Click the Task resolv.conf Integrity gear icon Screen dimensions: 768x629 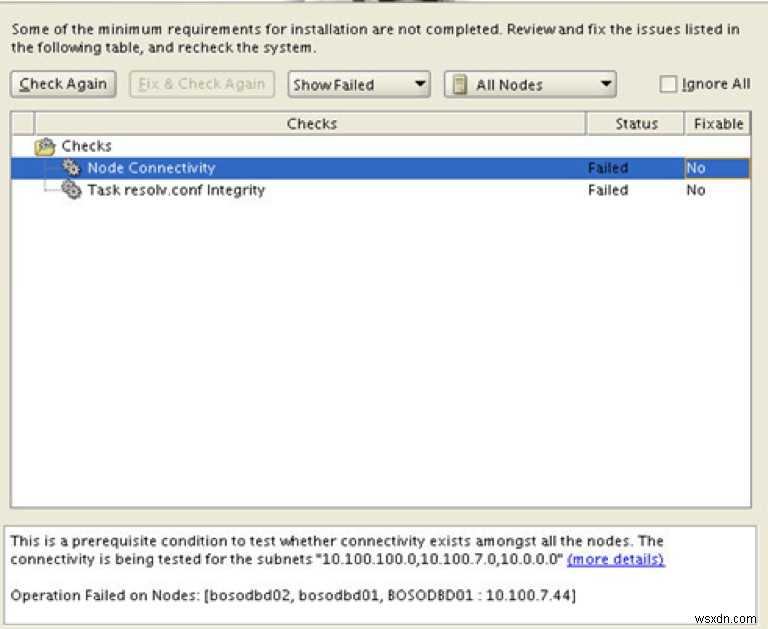(71, 190)
